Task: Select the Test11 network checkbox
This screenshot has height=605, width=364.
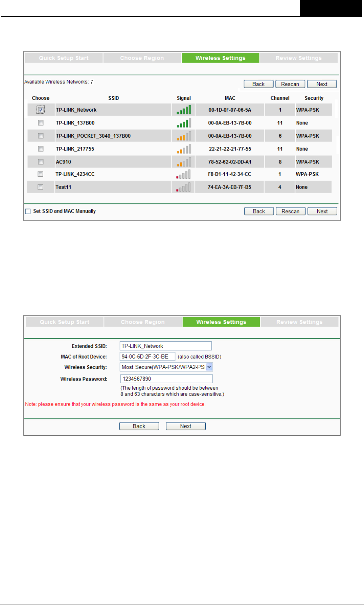Action: tap(41, 187)
